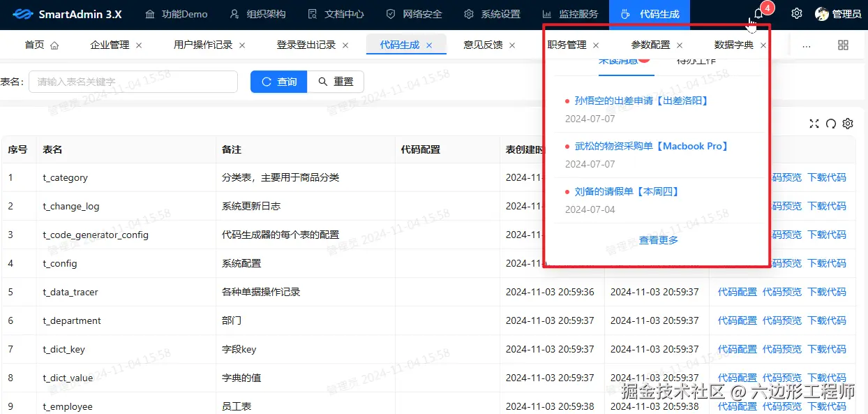Click 代码配置 for t_dict_key row

coord(738,349)
